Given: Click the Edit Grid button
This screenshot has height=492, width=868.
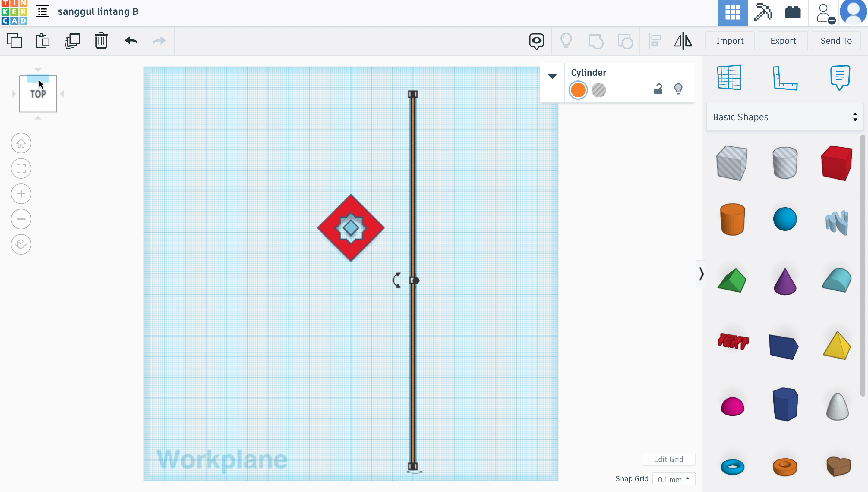Looking at the screenshot, I should 669,459.
